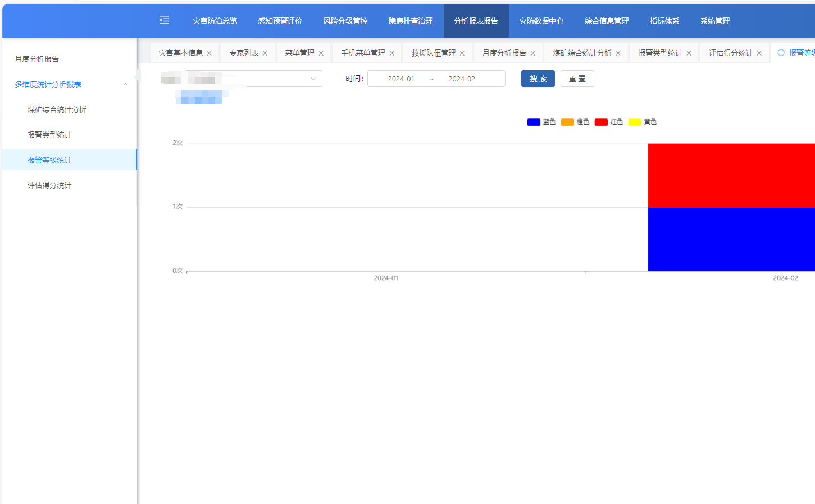Collapse the 多维度统计分析报表 menu chevron
Image resolution: width=815 pixels, height=504 pixels.
(125, 84)
